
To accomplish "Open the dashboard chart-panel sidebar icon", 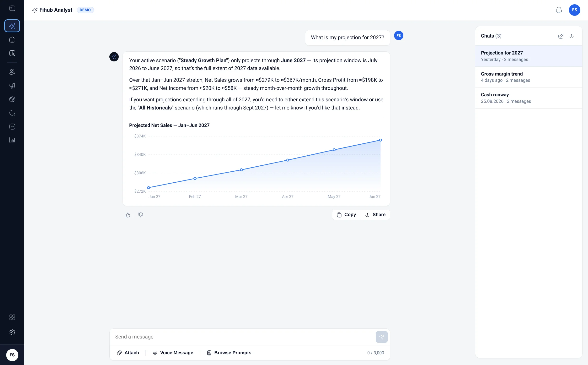I will click(x=12, y=53).
